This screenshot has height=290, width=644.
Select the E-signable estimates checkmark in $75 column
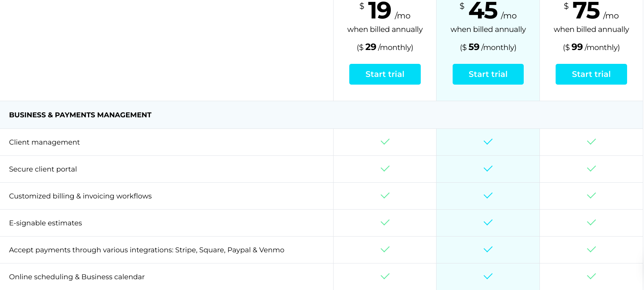coord(591,223)
